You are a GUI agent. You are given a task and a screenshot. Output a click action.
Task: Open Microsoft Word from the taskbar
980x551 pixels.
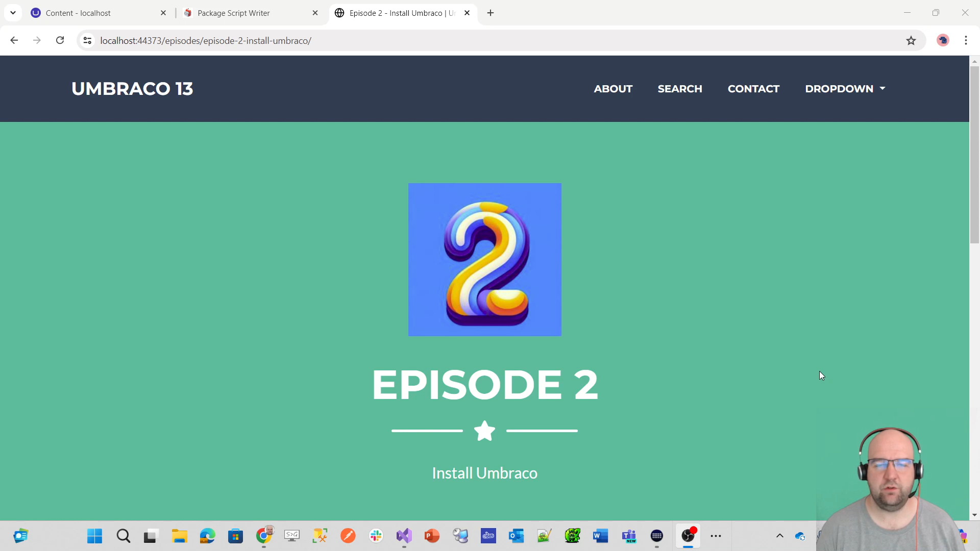tap(600, 536)
